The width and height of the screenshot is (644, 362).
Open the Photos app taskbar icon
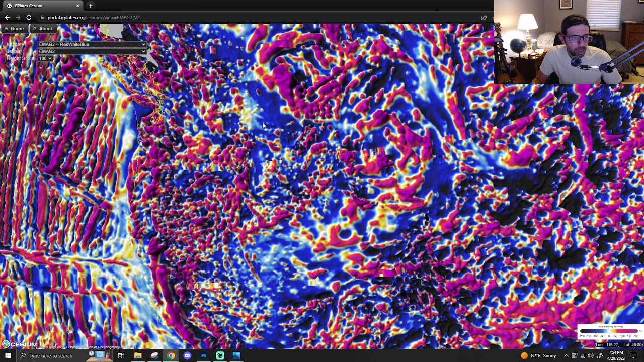coord(236,356)
